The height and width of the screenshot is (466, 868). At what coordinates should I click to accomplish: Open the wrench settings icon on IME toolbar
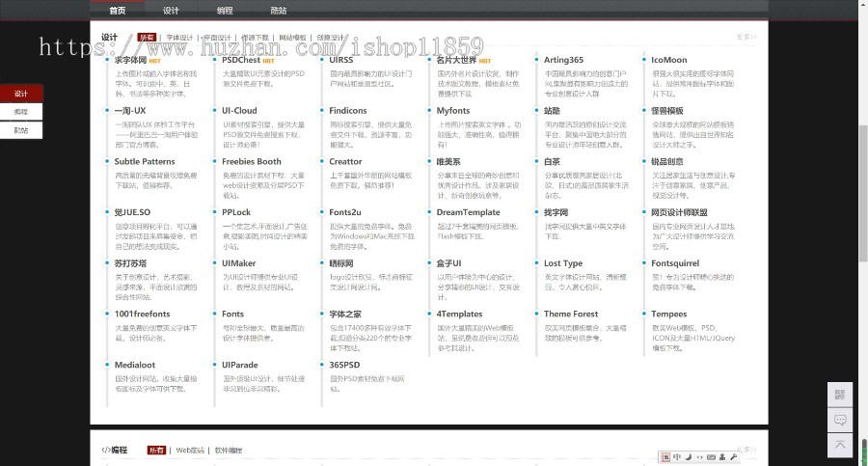[x=734, y=457]
